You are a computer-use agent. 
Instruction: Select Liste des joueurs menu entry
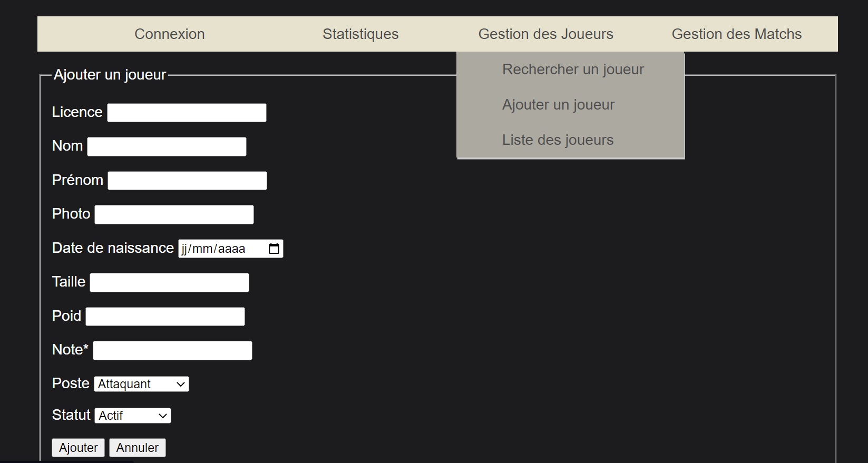pyautogui.click(x=558, y=140)
